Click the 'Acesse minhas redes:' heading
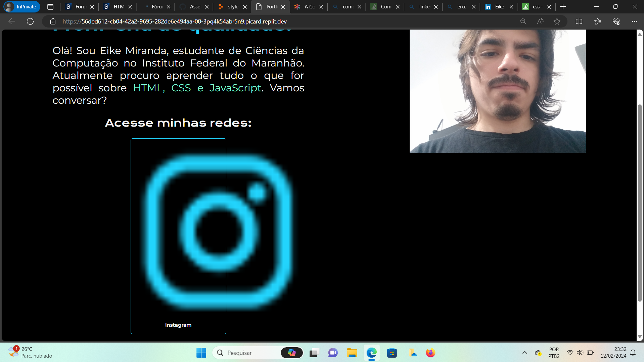 (178, 123)
